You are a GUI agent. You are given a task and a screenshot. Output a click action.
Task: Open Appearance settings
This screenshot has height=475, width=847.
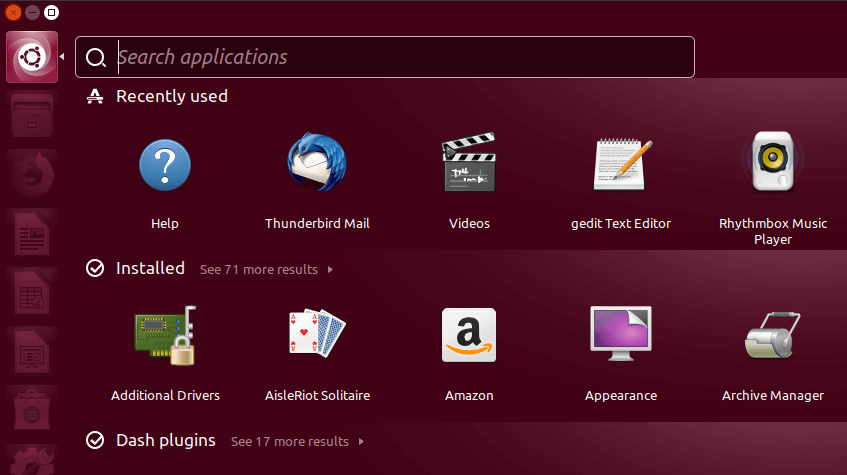[621, 333]
